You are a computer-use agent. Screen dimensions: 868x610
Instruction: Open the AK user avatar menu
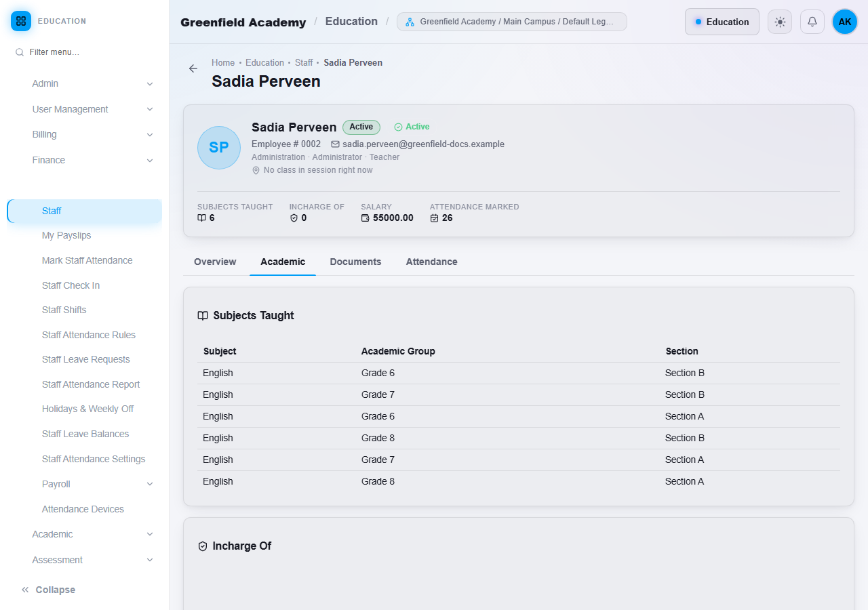(x=845, y=22)
